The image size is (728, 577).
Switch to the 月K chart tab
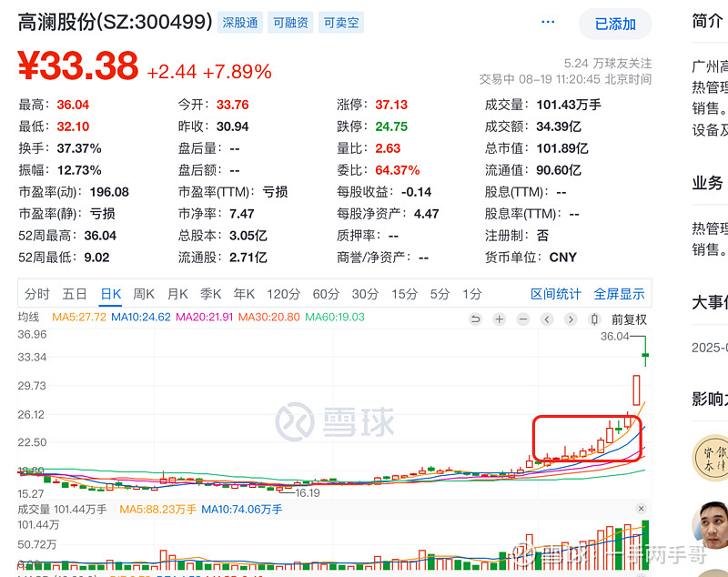177,294
